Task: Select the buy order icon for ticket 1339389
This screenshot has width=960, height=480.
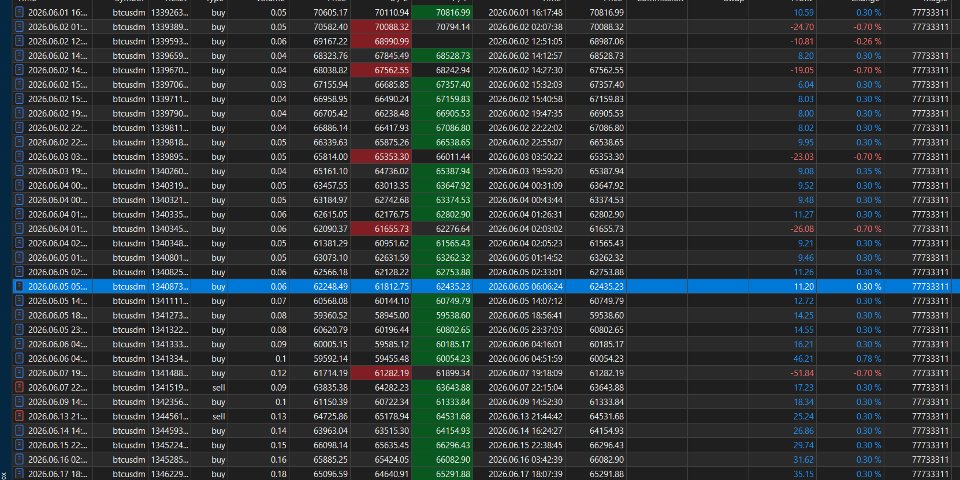Action: coord(19,27)
